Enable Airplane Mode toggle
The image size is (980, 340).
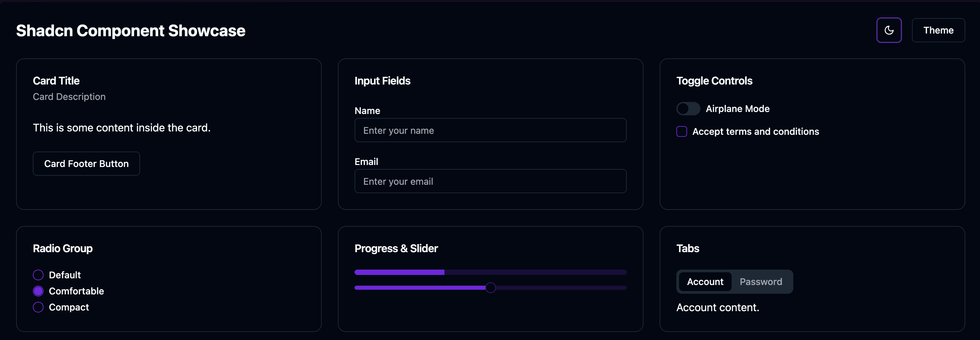688,109
